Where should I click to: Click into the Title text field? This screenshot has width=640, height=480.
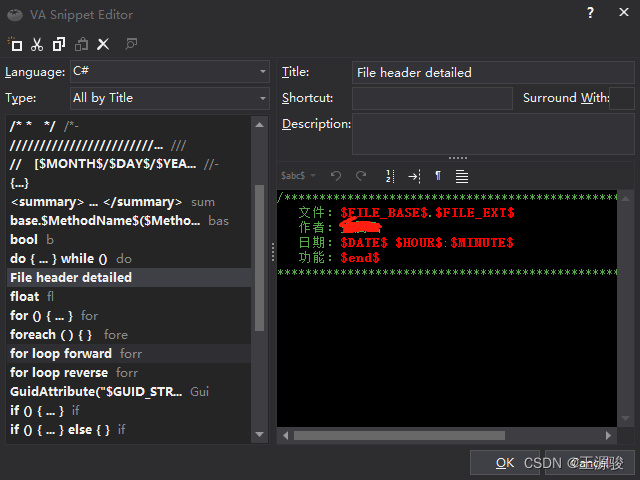click(492, 72)
